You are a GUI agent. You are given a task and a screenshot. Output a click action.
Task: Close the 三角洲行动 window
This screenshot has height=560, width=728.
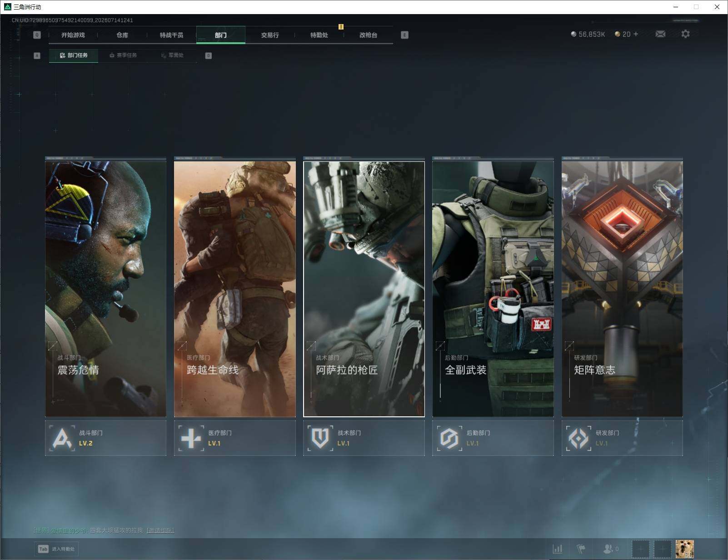tap(717, 7)
